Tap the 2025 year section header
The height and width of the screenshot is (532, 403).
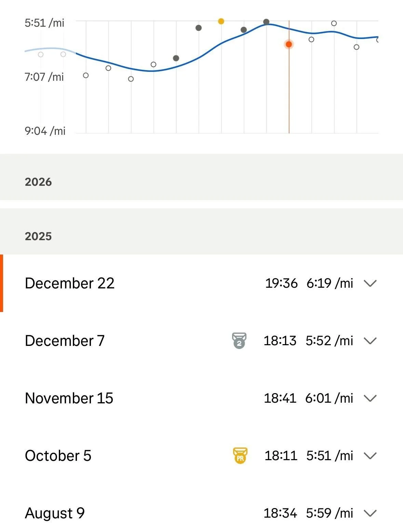[x=38, y=236]
